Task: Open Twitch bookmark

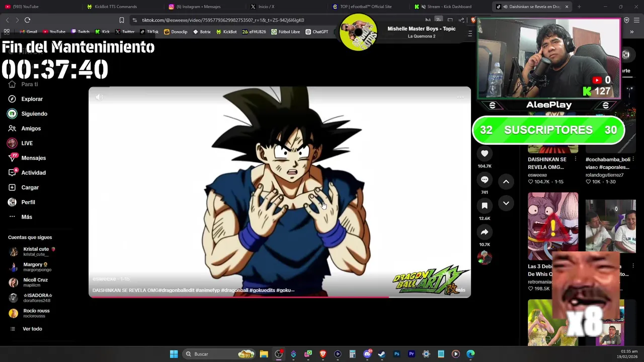Action: (x=80, y=32)
